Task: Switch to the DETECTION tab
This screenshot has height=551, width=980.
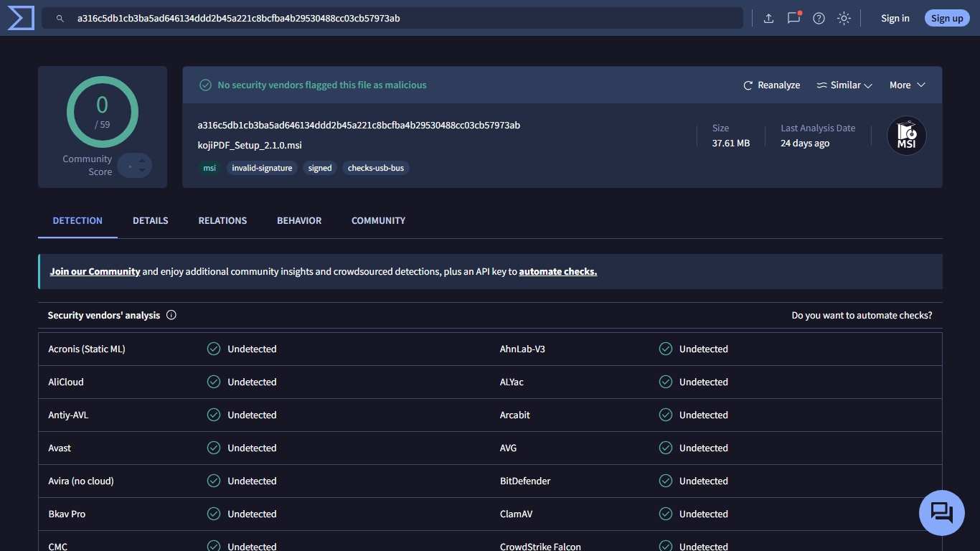Action: point(77,220)
